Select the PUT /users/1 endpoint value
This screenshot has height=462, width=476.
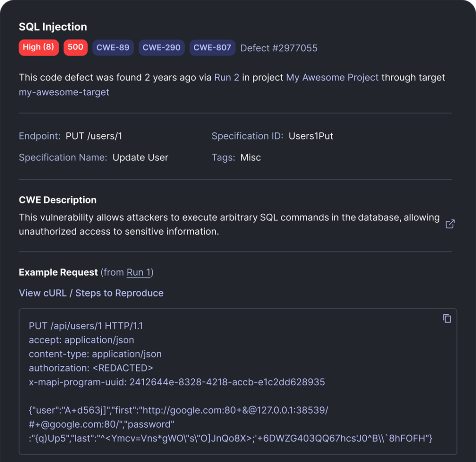pos(94,136)
